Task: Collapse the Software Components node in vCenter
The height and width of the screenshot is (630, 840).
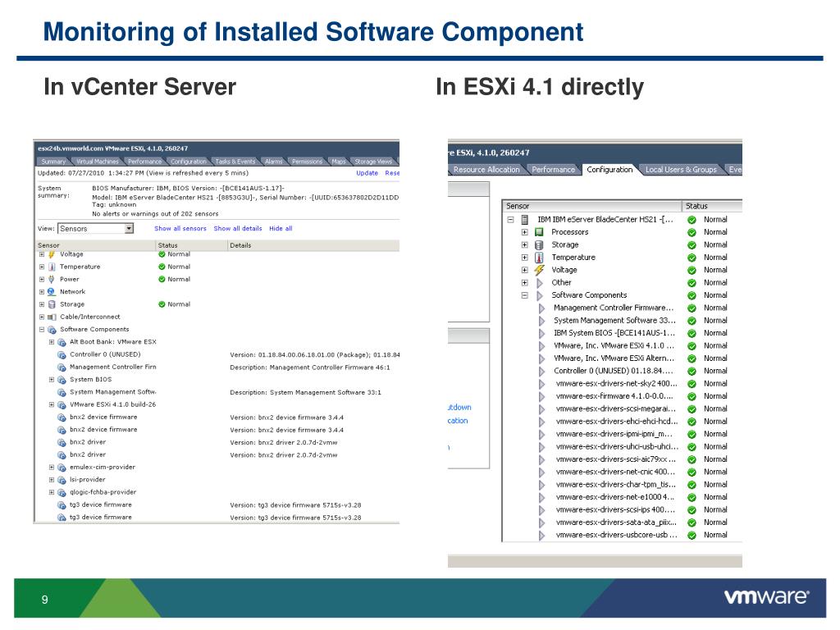Action: coord(42,330)
